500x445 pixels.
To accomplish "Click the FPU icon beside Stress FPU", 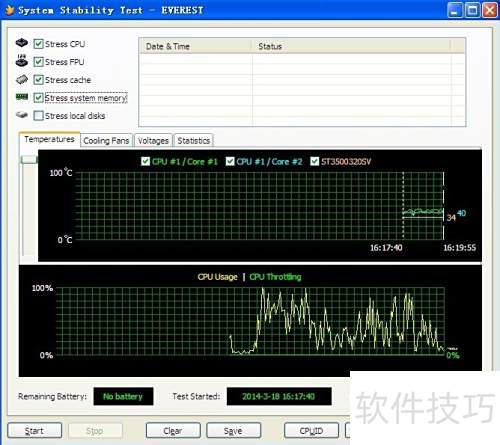I will (x=22, y=61).
